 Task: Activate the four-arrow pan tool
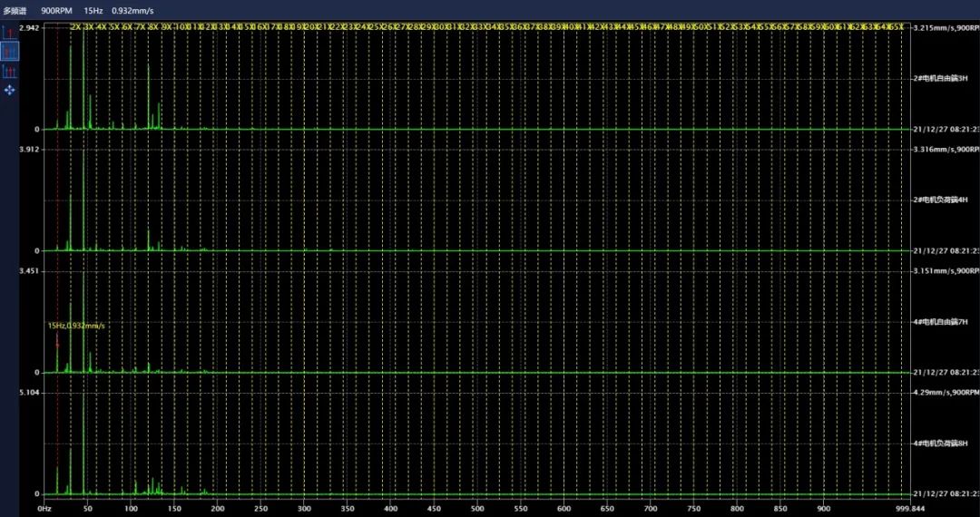[x=10, y=91]
